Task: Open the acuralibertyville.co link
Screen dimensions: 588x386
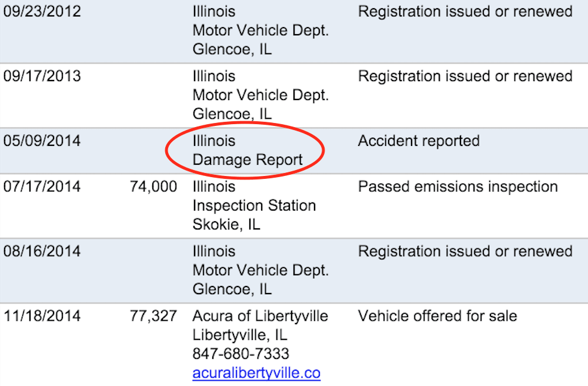Action: click(256, 373)
